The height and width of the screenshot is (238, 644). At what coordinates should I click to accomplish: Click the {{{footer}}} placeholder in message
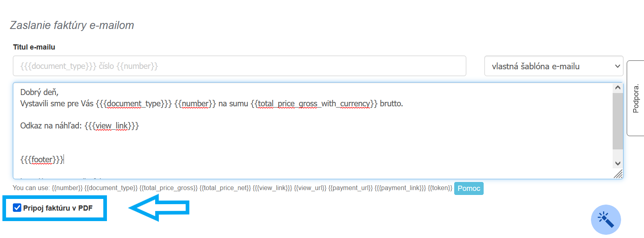coord(42,159)
